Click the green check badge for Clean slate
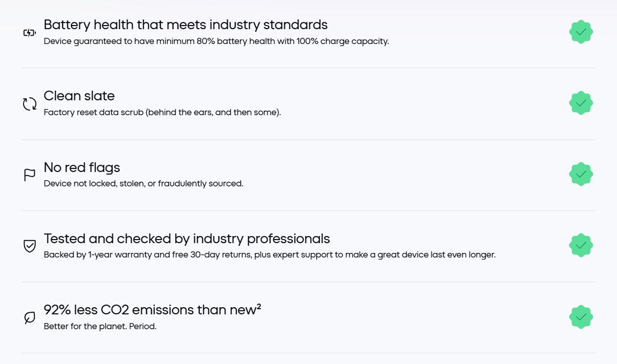 (x=581, y=103)
